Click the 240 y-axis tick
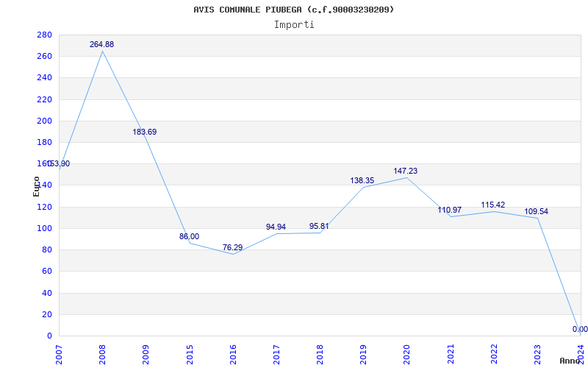Viewport: 588px width, 368px height. (x=44, y=78)
